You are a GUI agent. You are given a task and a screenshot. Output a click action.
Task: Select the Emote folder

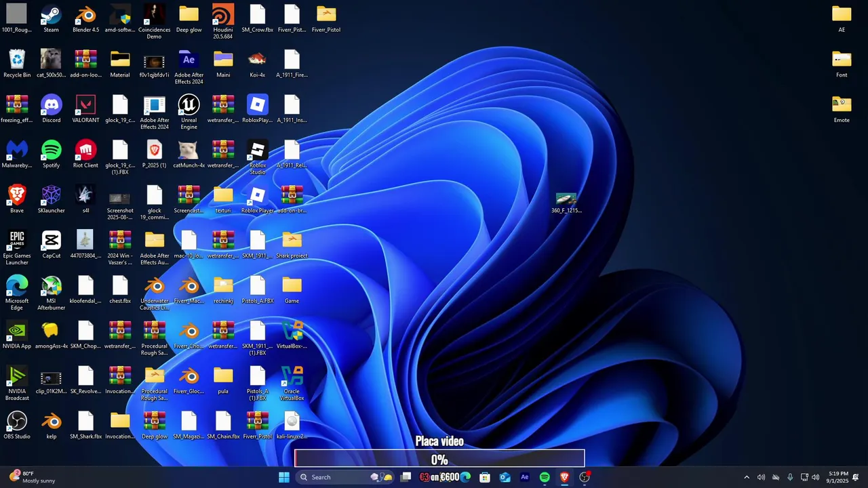pos(842,109)
